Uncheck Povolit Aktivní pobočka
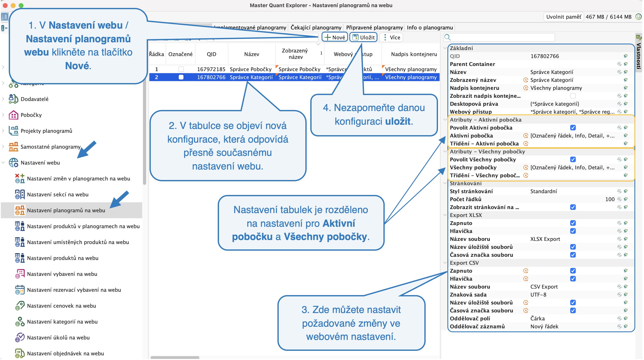The height and width of the screenshot is (360, 644). [573, 128]
